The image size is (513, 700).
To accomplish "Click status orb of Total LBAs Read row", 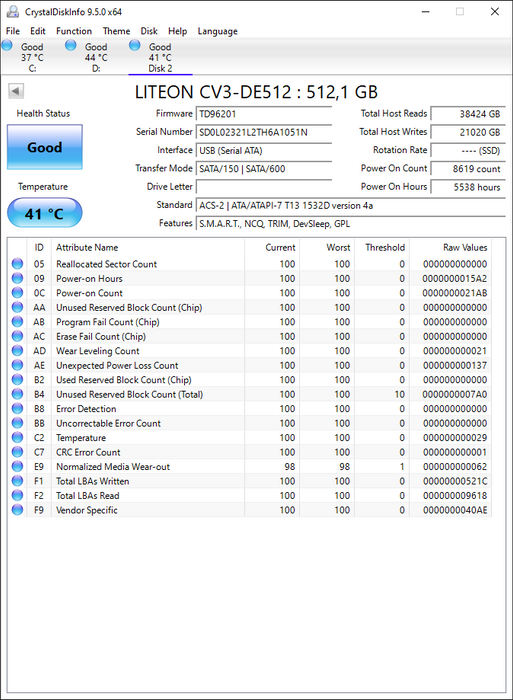I will click(x=17, y=495).
